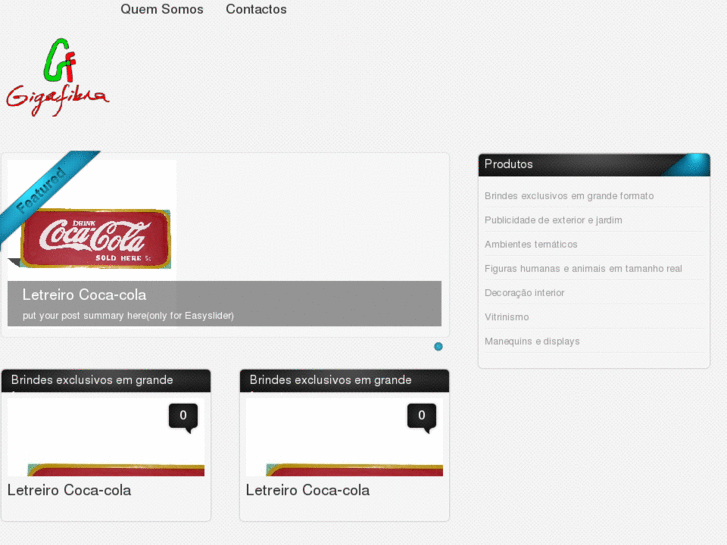Open first card's Brindes exclusivos em grande header
727x545 pixels.
(106, 381)
